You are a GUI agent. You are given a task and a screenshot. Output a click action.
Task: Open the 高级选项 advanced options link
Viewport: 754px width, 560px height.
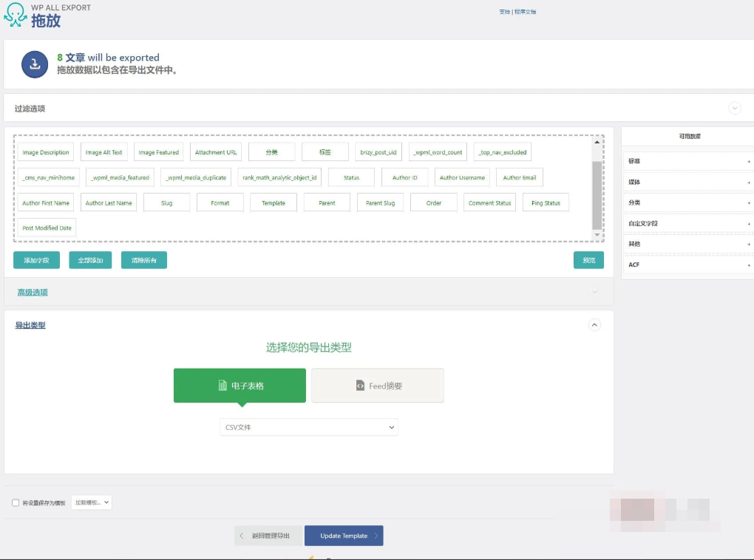(33, 293)
